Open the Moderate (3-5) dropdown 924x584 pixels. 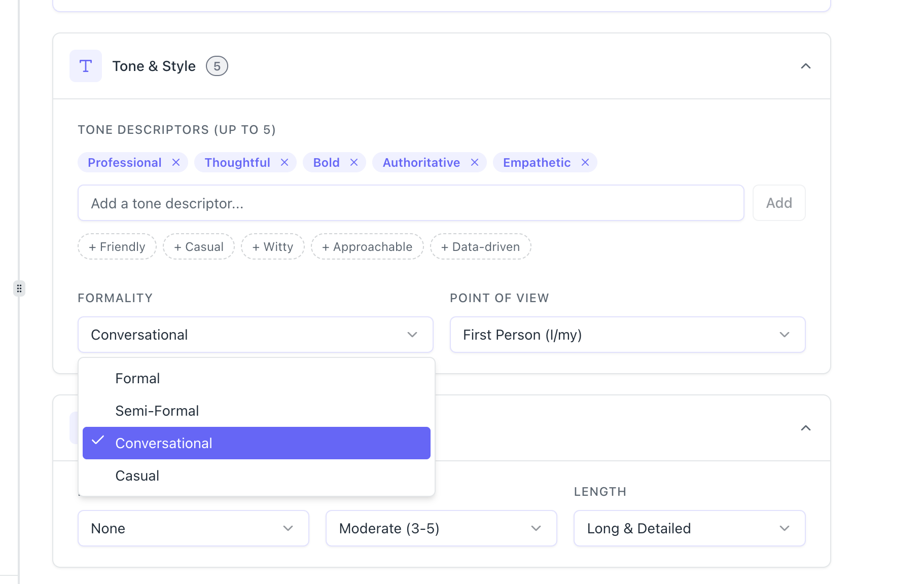click(441, 528)
